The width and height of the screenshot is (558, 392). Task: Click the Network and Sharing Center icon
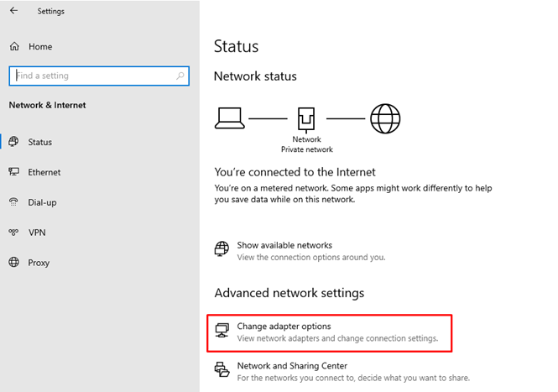tap(222, 371)
